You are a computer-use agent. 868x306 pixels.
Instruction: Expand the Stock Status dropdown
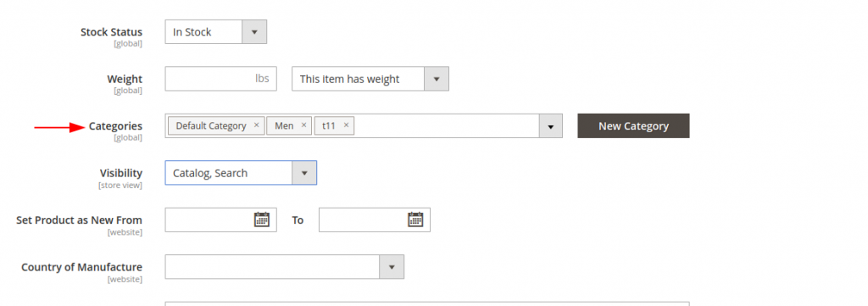pos(254,32)
